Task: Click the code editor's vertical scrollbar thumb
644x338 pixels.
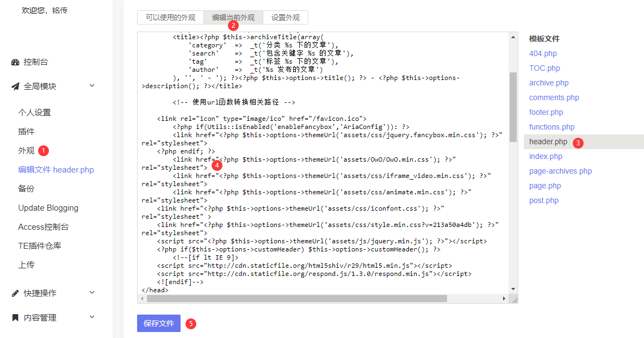Action: coord(513,106)
